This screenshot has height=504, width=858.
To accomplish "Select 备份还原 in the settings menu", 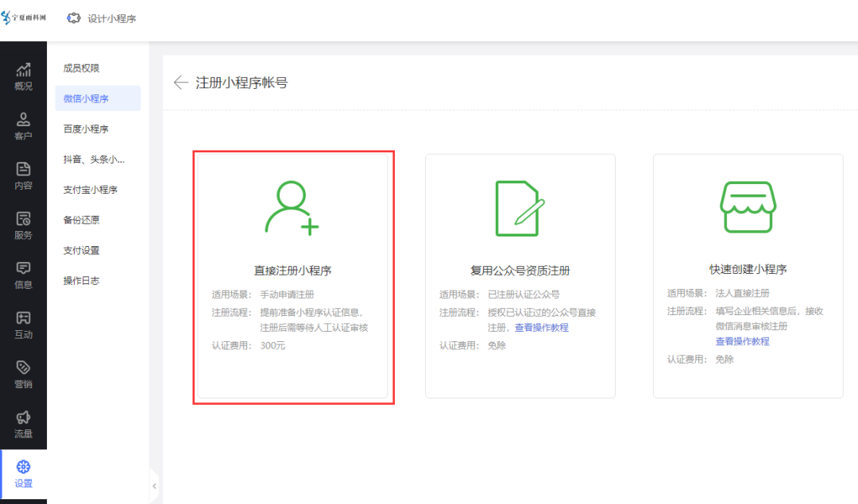I will 81,220.
